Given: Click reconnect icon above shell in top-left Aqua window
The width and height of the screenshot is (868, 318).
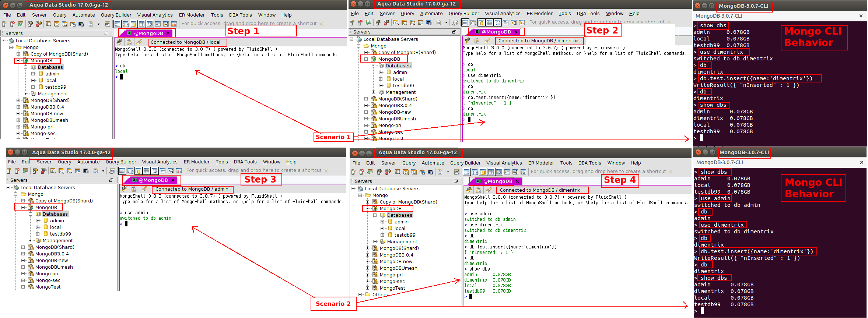Looking at the screenshot, I should (x=120, y=42).
